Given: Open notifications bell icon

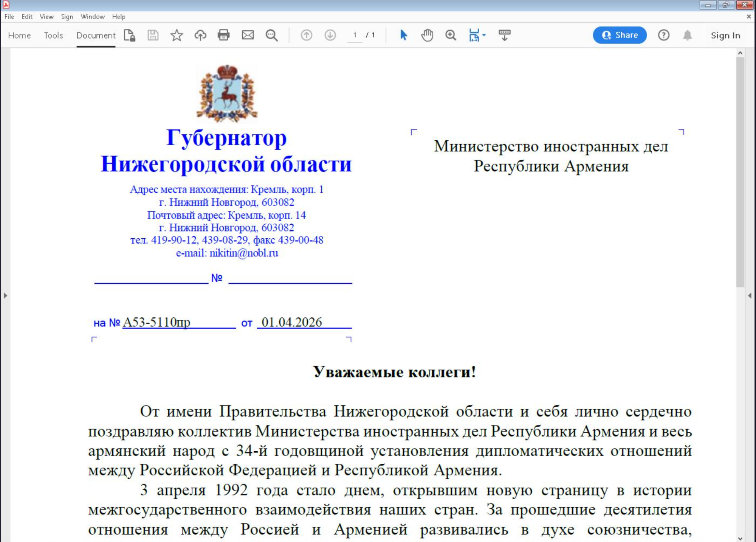Looking at the screenshot, I should [687, 35].
